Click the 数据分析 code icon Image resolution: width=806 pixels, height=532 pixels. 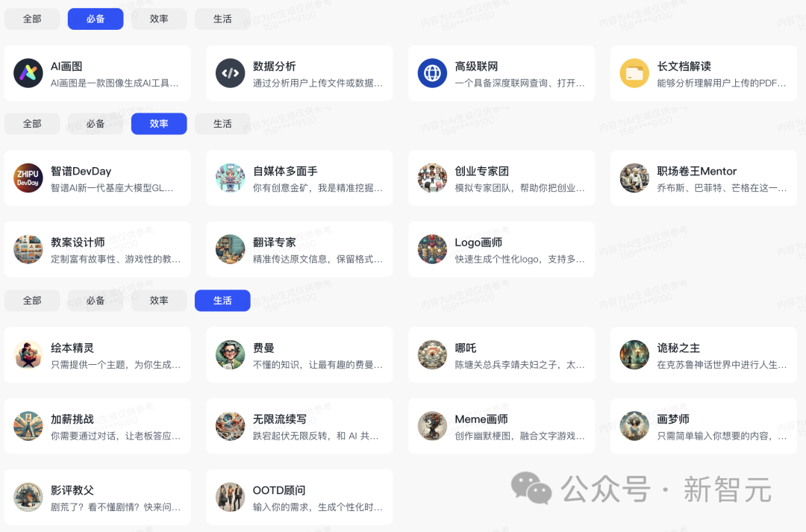[x=230, y=72]
